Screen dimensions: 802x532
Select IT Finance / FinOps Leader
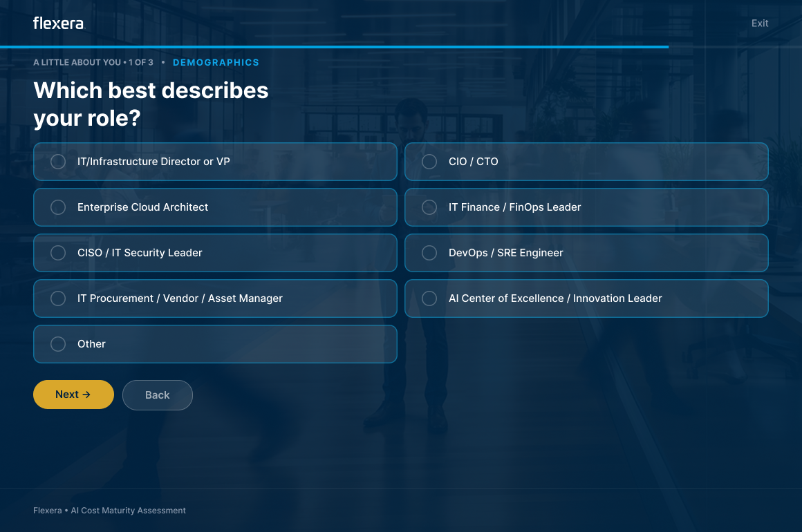pyautogui.click(x=586, y=207)
